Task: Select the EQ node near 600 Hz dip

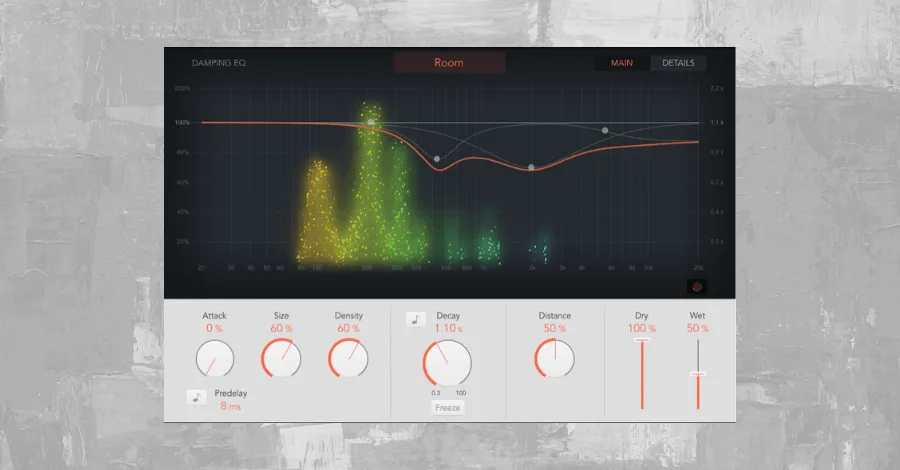Action: tap(437, 159)
